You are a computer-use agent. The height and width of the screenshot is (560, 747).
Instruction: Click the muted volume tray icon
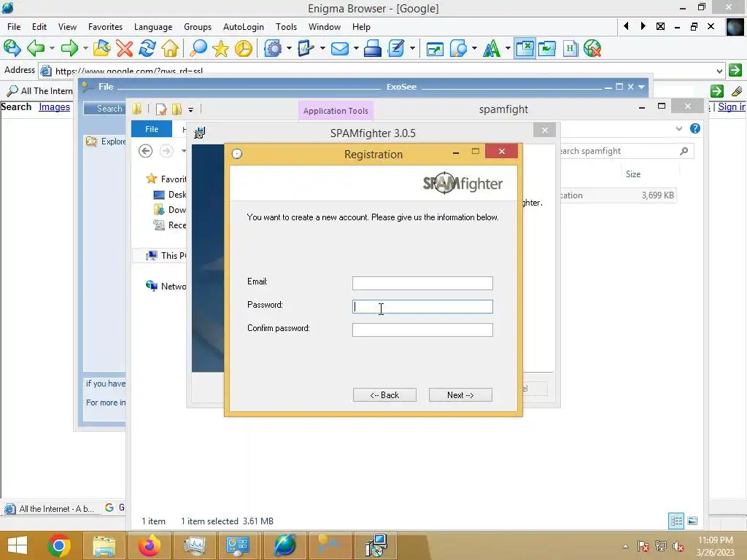pyautogui.click(x=678, y=546)
